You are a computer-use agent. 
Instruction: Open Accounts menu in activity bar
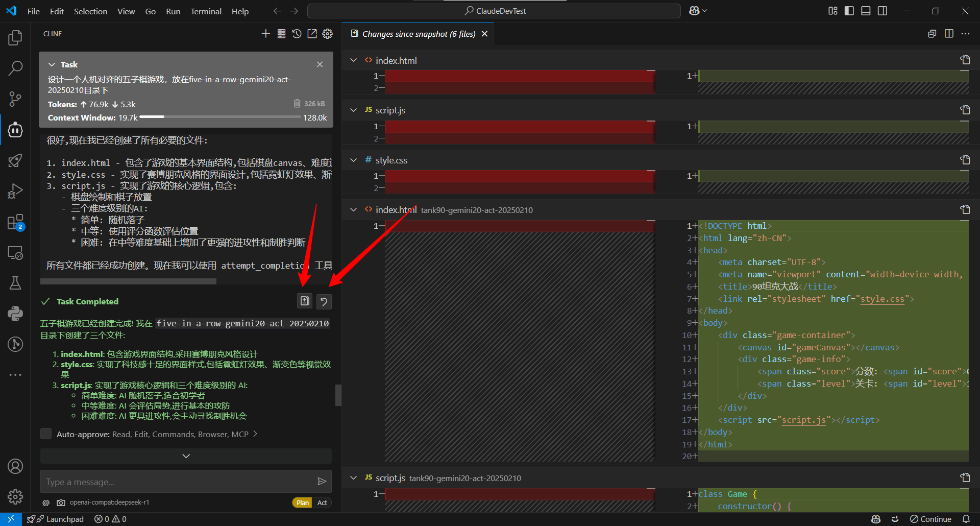pyautogui.click(x=15, y=466)
